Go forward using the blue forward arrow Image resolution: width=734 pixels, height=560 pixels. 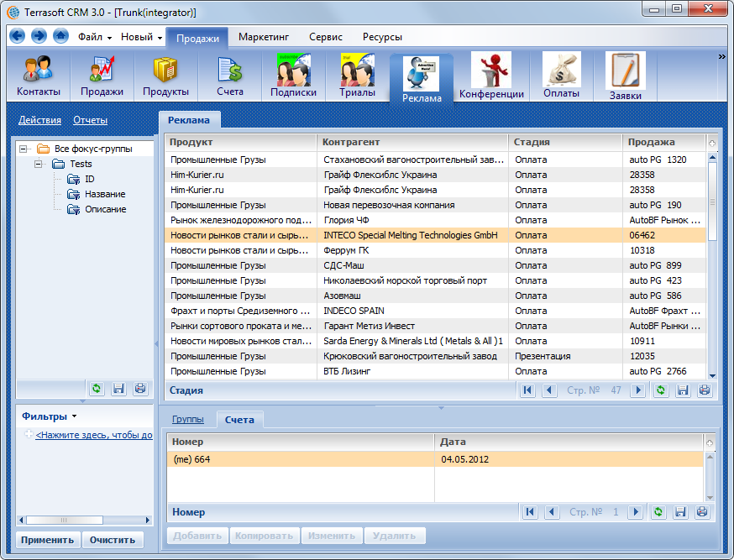[x=39, y=36]
